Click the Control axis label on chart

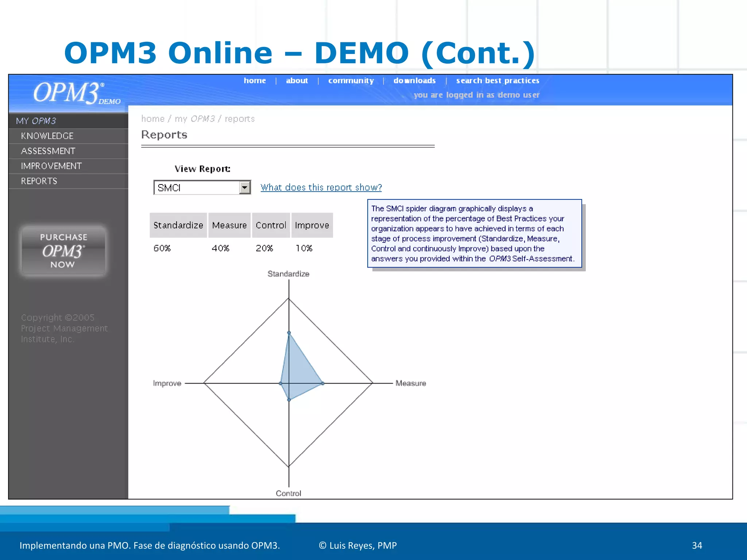[x=289, y=493]
